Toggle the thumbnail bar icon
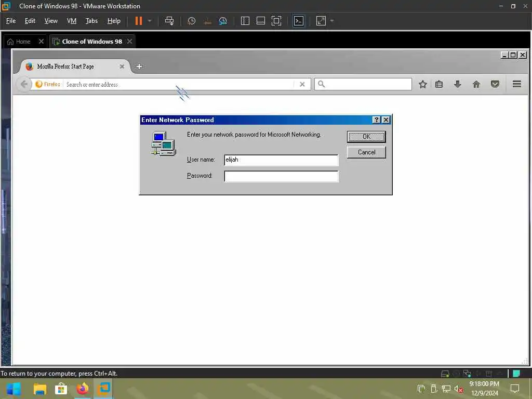 (x=261, y=21)
